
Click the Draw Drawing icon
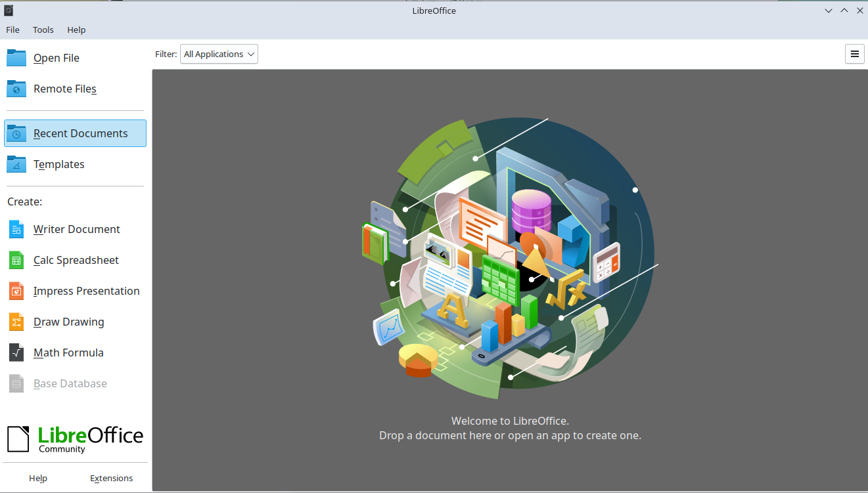16,322
